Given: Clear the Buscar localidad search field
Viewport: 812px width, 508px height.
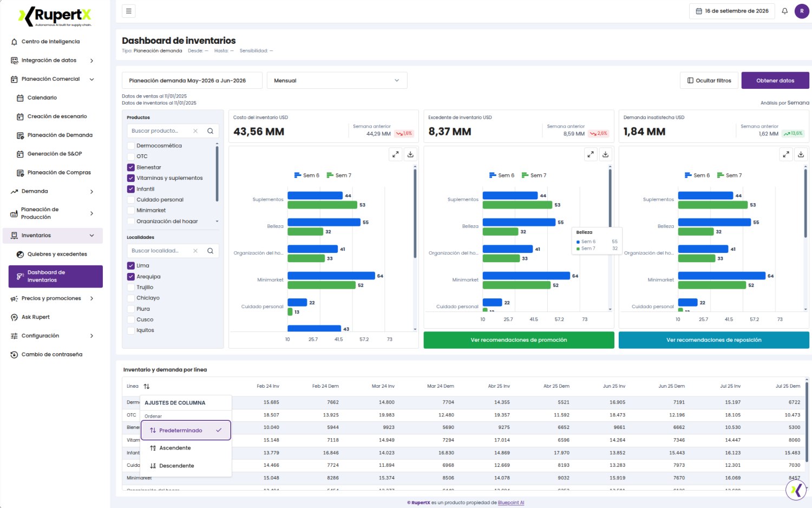Looking at the screenshot, I should (x=195, y=251).
